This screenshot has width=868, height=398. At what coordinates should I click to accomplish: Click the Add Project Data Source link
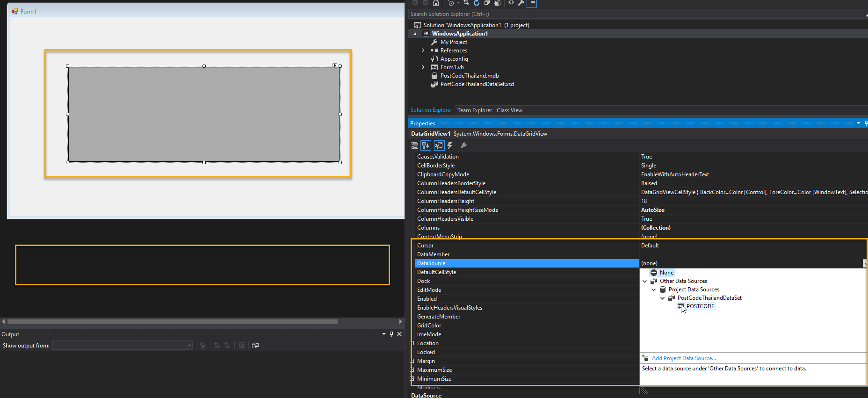tap(683, 358)
